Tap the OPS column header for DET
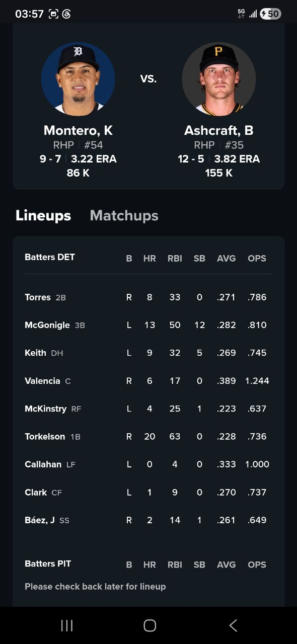This screenshot has width=297, height=644. (257, 258)
